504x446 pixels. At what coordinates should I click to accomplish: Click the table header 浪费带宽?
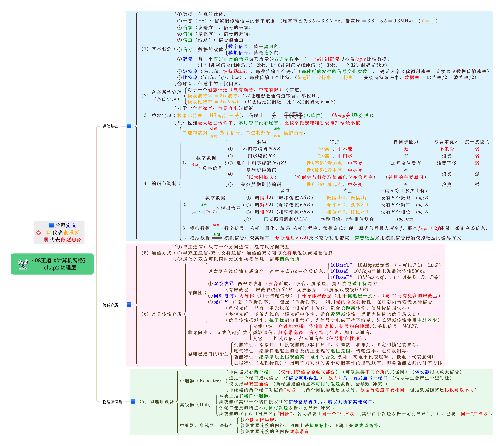click(446, 142)
